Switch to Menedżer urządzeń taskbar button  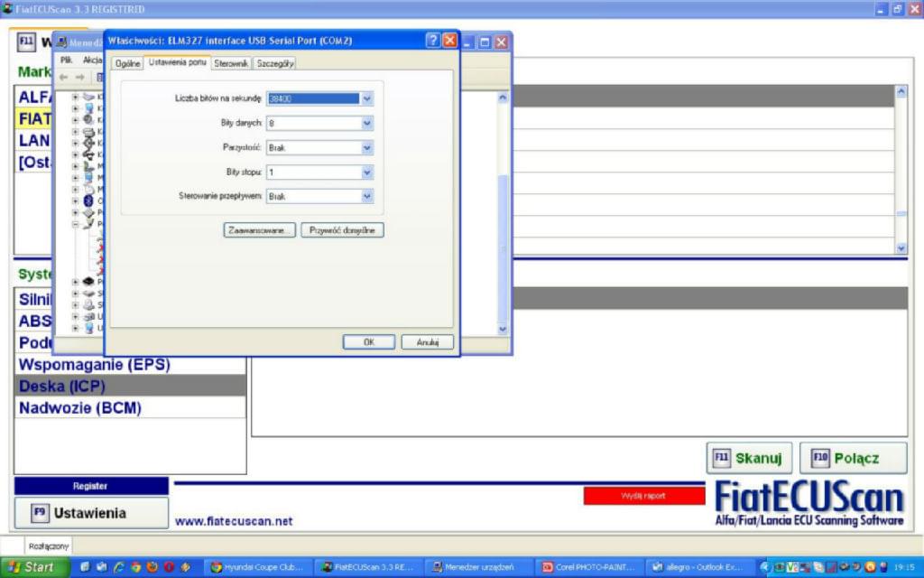480,567
